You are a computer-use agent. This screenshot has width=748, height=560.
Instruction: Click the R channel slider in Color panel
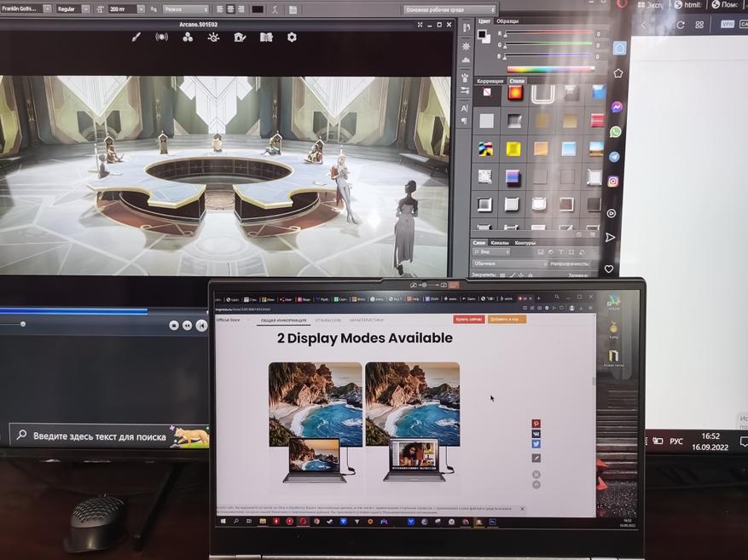click(548, 34)
